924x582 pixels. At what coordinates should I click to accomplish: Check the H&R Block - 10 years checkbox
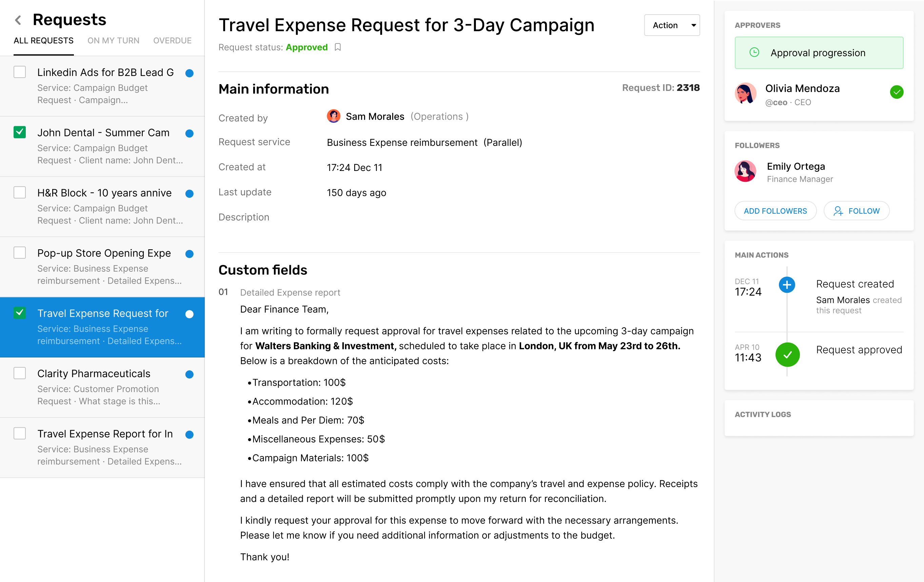pyautogui.click(x=19, y=192)
